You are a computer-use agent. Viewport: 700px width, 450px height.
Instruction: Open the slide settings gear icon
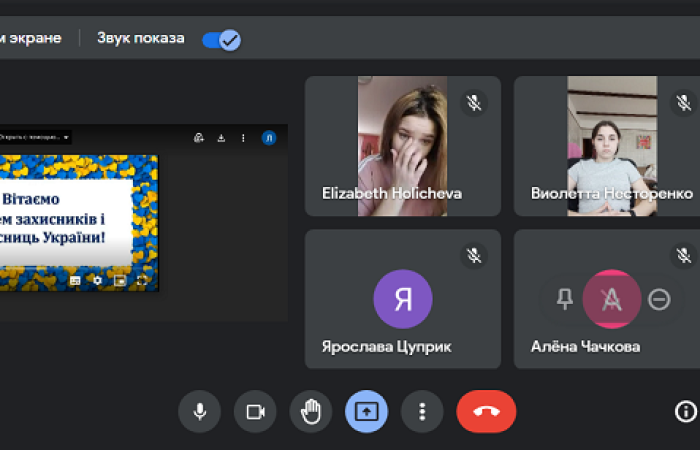coord(97,281)
